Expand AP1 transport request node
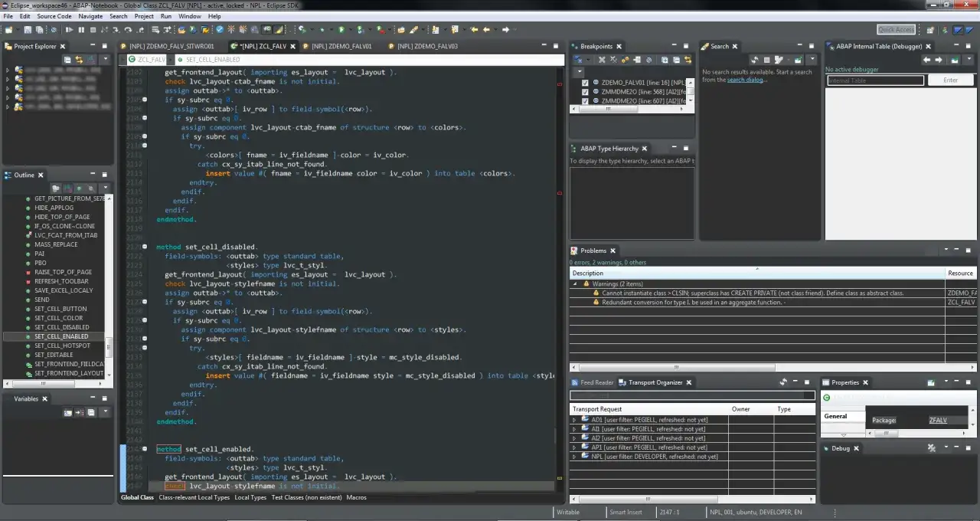This screenshot has width=980, height=521. point(574,447)
